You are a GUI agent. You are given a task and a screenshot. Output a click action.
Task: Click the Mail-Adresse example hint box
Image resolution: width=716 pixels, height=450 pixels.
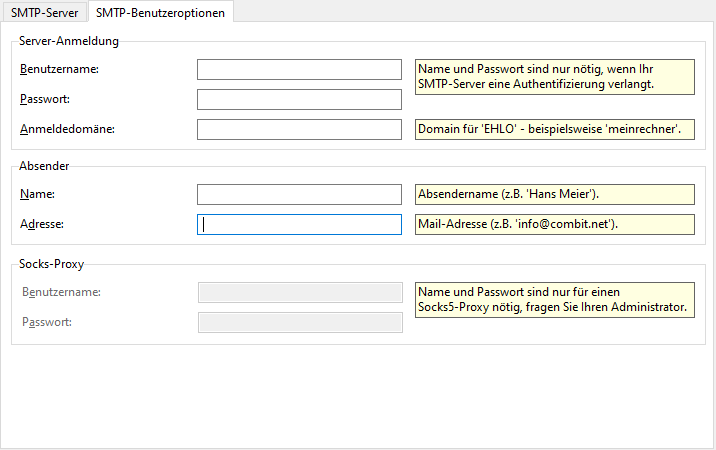click(554, 224)
